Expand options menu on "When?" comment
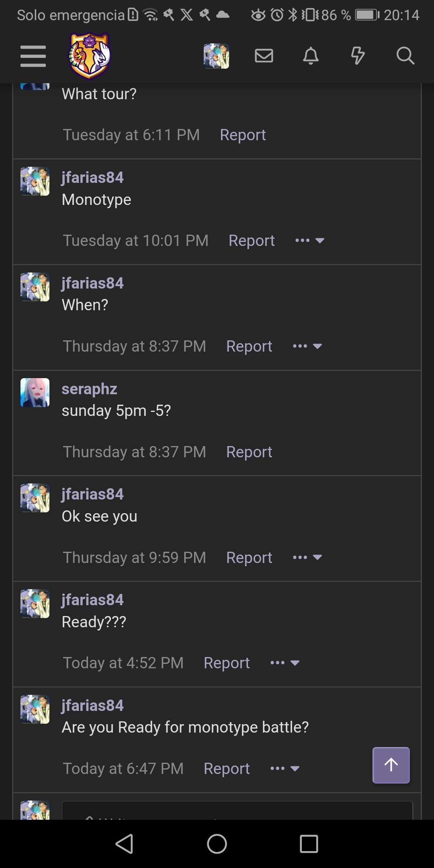The width and height of the screenshot is (434, 868). pyautogui.click(x=307, y=346)
